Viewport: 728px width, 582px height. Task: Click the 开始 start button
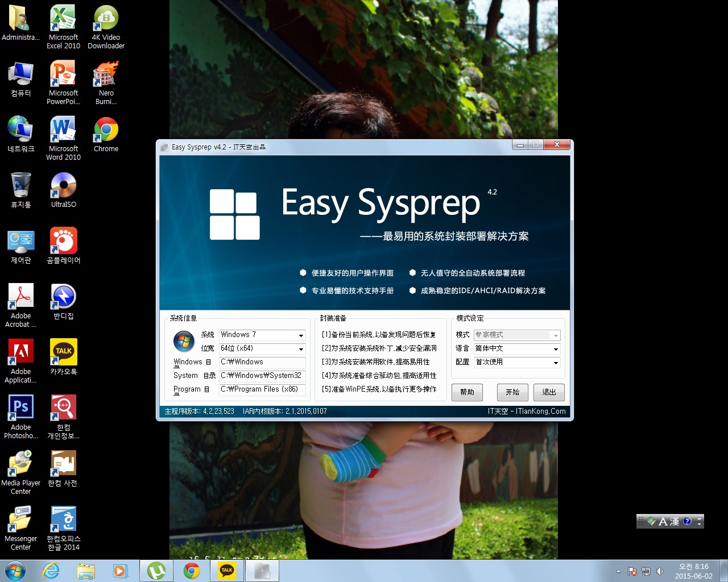(512, 392)
